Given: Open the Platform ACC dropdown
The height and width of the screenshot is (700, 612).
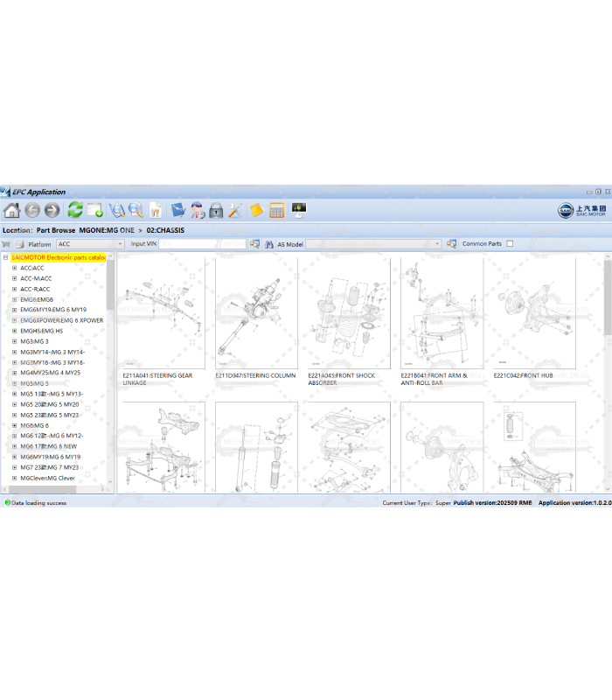Looking at the screenshot, I should [x=90, y=244].
